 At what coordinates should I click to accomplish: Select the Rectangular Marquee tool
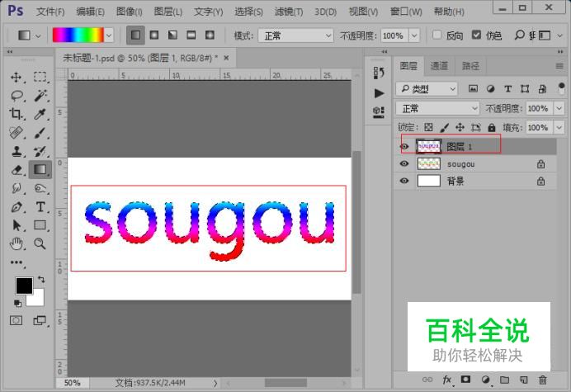tap(40, 77)
